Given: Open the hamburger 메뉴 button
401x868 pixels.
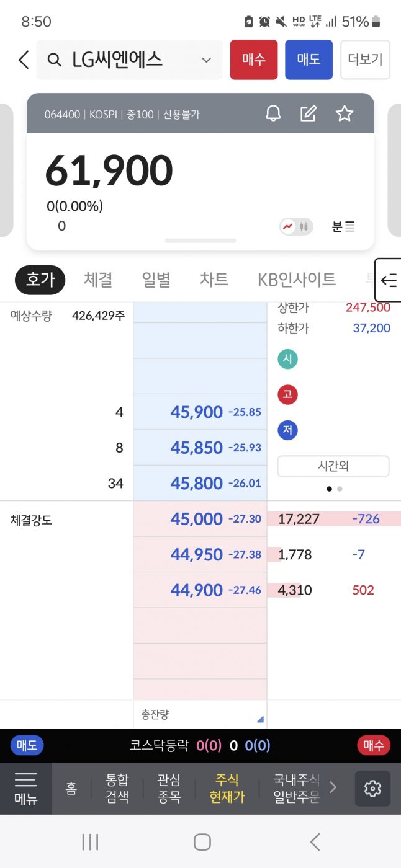Looking at the screenshot, I should (25, 788).
